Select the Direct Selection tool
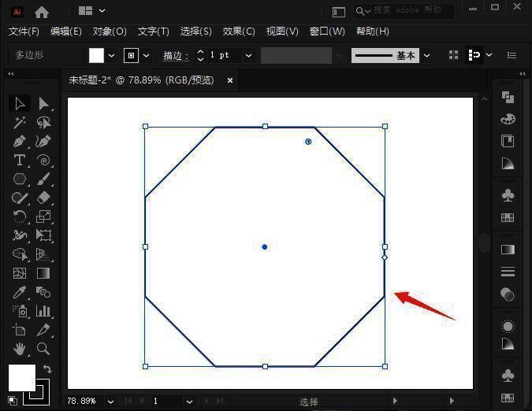 [x=43, y=104]
